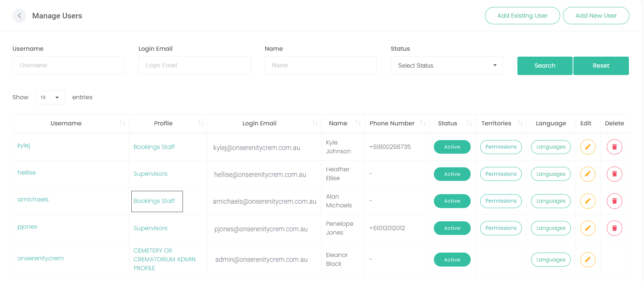Sort the table by Status column
The image size is (644, 282).
[x=469, y=123]
